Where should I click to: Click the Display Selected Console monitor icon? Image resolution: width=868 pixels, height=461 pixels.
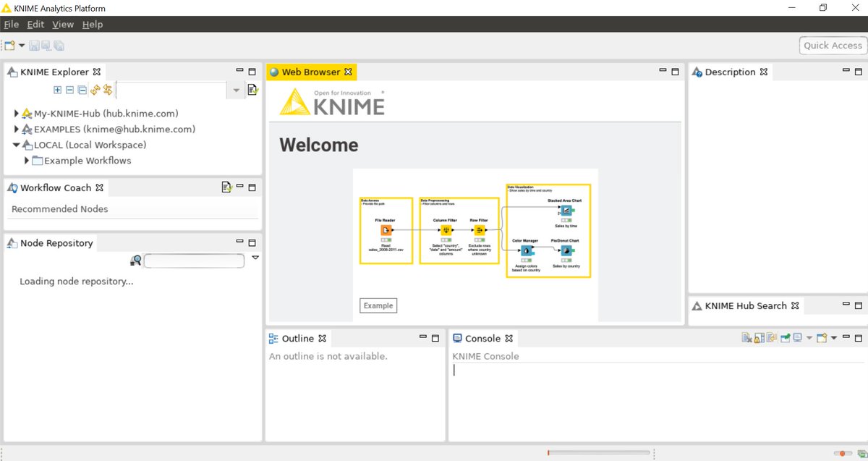798,338
